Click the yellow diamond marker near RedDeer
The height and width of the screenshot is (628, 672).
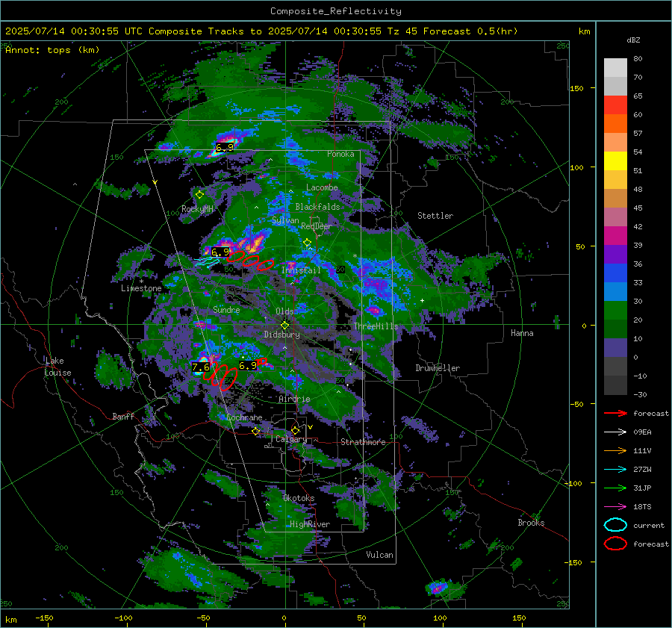(x=307, y=243)
